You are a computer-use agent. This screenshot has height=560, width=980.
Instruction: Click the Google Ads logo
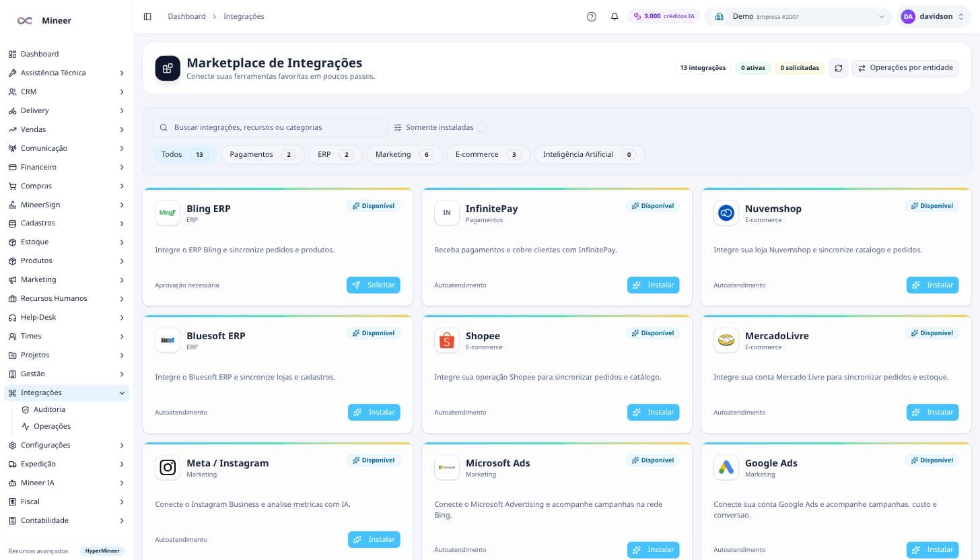726,467
